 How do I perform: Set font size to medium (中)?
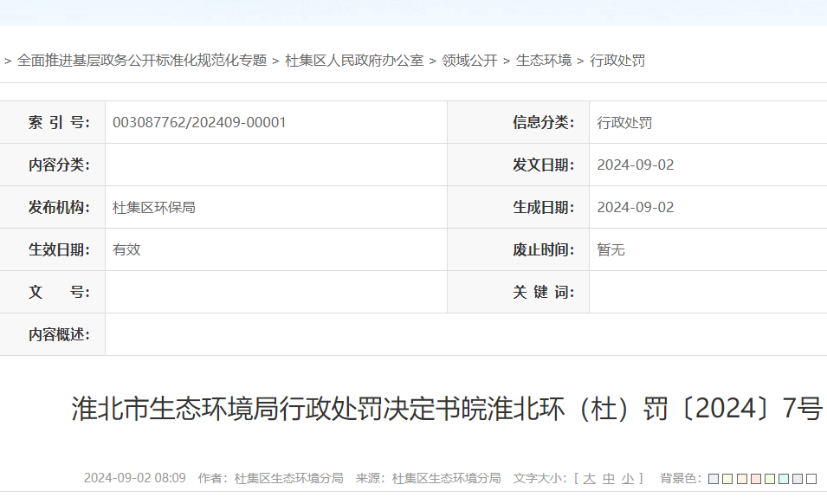tap(609, 479)
